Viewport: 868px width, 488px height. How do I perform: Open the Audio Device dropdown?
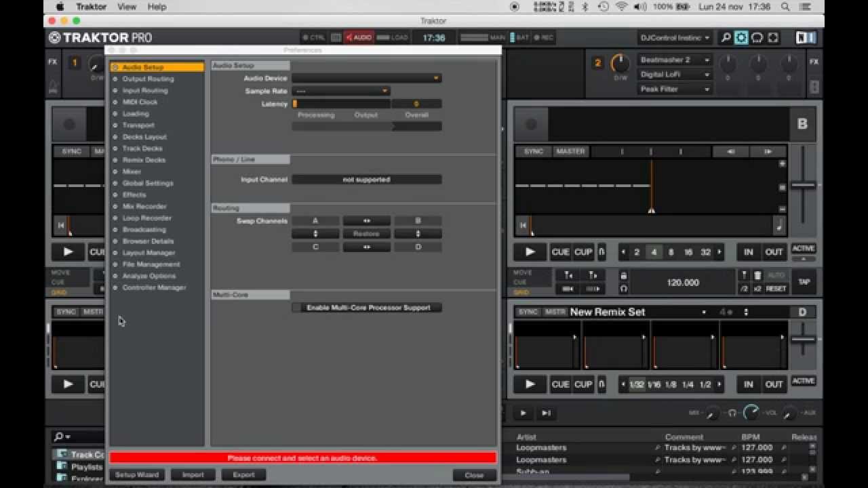click(x=367, y=78)
